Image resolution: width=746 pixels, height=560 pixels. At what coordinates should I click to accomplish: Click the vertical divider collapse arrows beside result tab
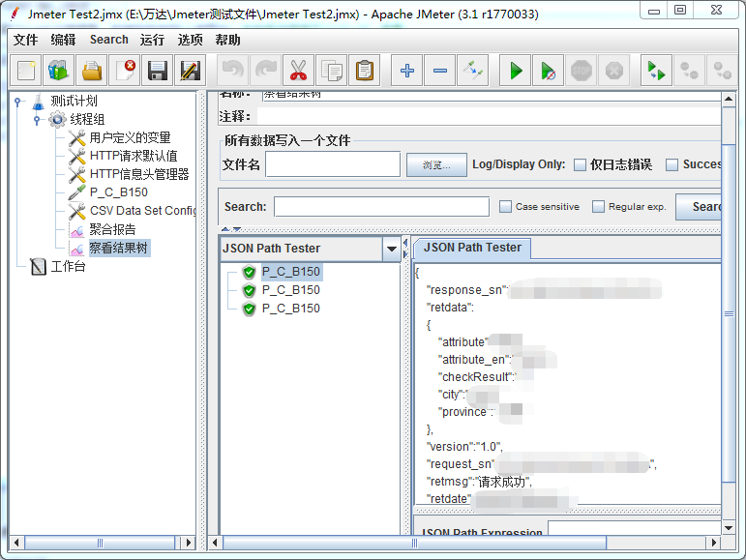405,249
